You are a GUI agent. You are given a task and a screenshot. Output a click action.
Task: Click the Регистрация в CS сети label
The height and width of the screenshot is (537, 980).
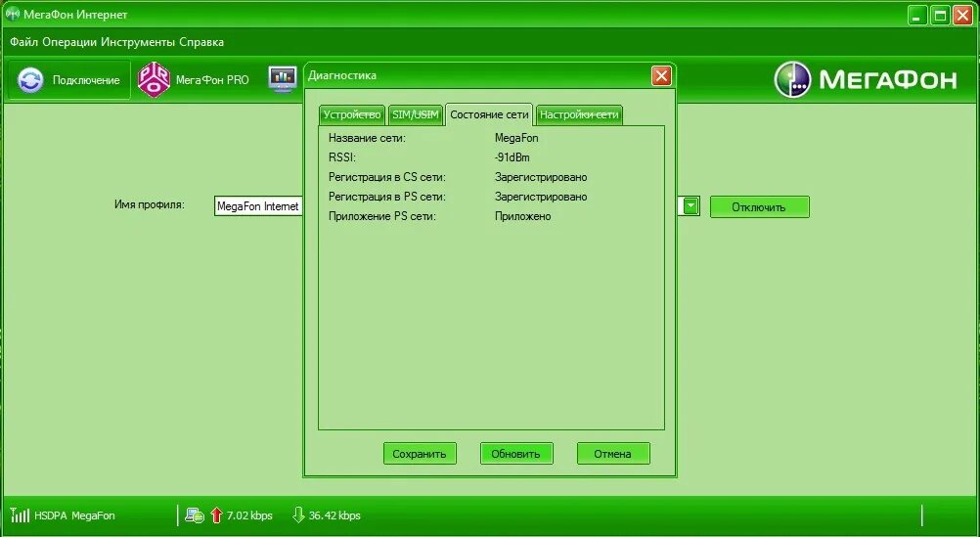(387, 178)
